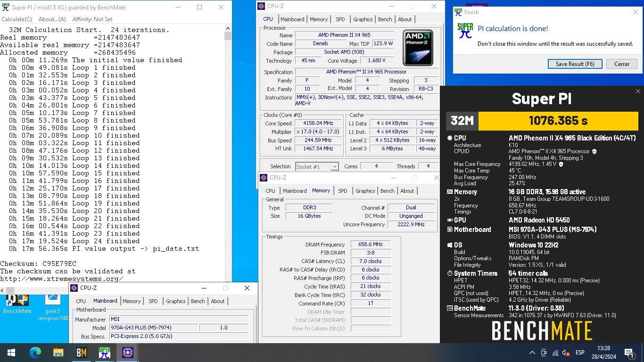This screenshot has width=644, height=362.
Task: Click the xtremesystems.org URL text
Action: coord(62,279)
